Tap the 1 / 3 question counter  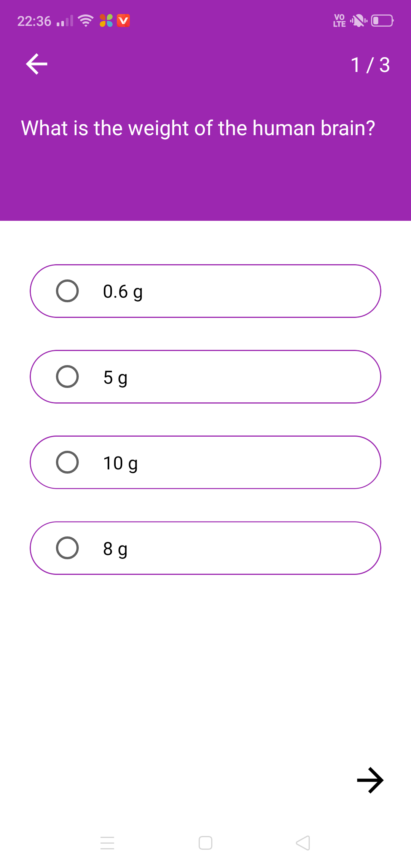pyautogui.click(x=370, y=65)
